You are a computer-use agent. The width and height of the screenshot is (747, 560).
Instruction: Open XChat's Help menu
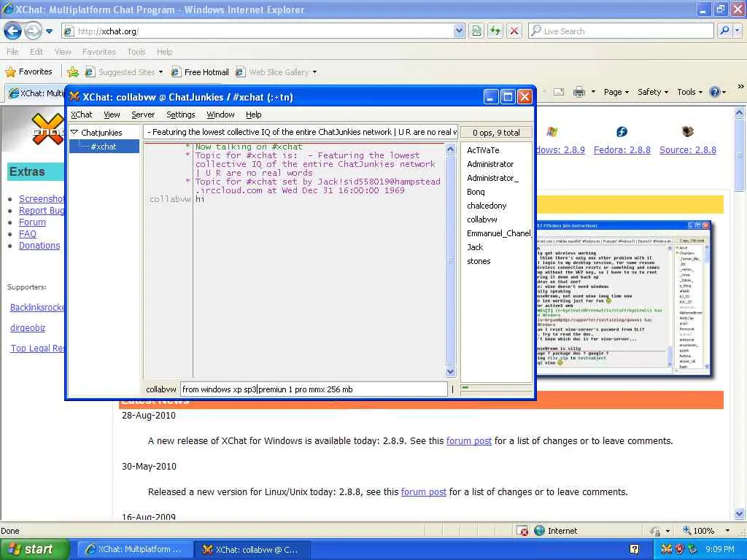(253, 114)
